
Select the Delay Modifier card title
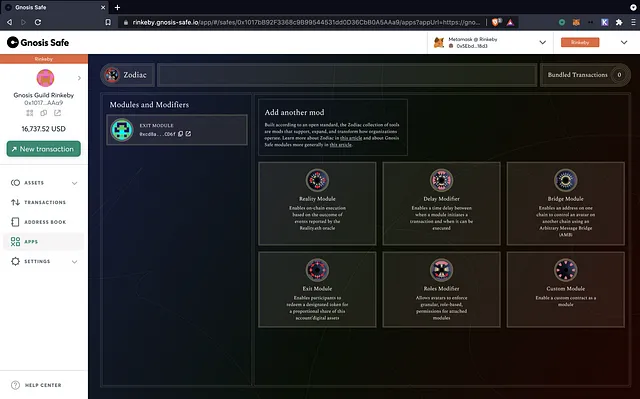pos(441,199)
